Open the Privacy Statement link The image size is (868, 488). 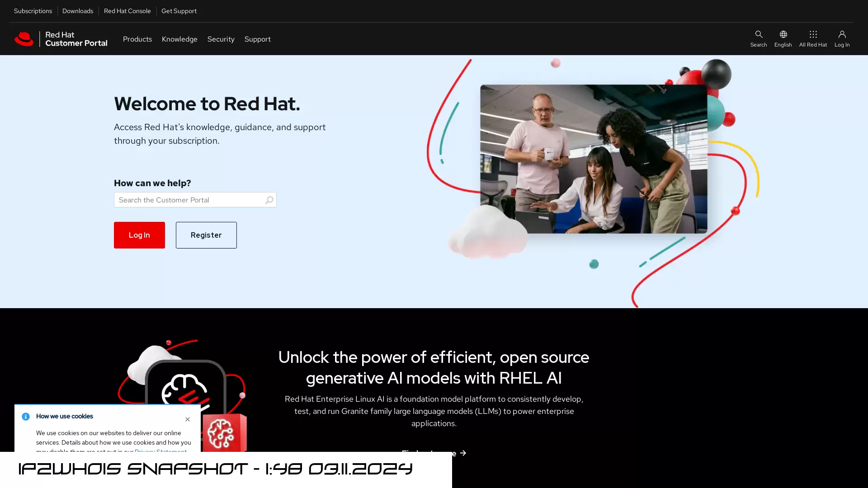pyautogui.click(x=160, y=450)
